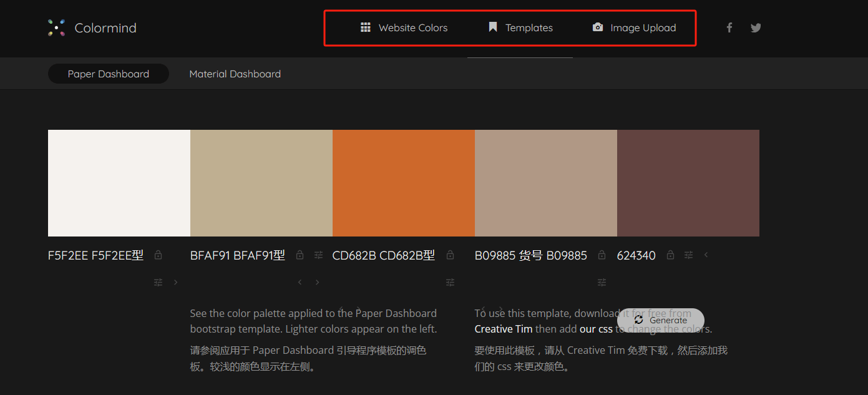Open the color adjust sliders for CD682B
Screen dimensions: 868x395
coord(450,282)
